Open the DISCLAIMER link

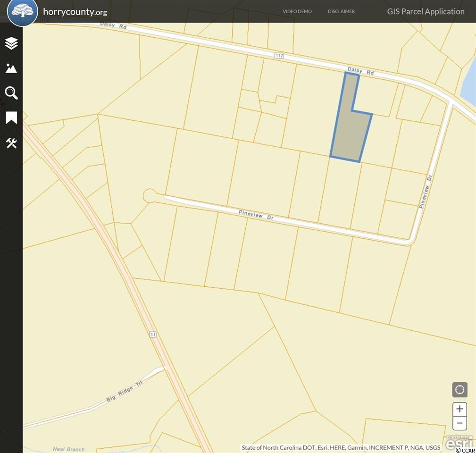coord(341,11)
